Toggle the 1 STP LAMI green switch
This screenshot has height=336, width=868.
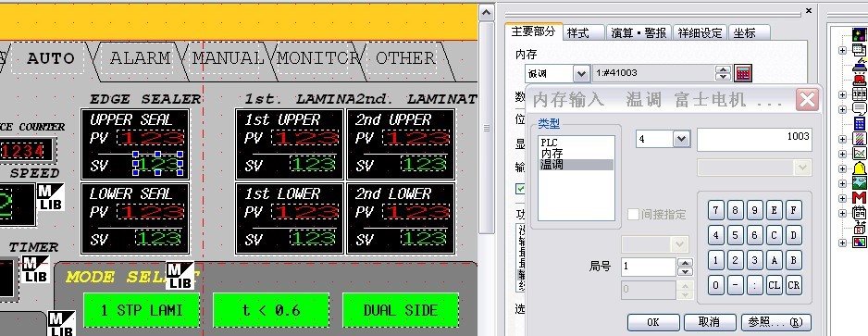click(x=142, y=310)
